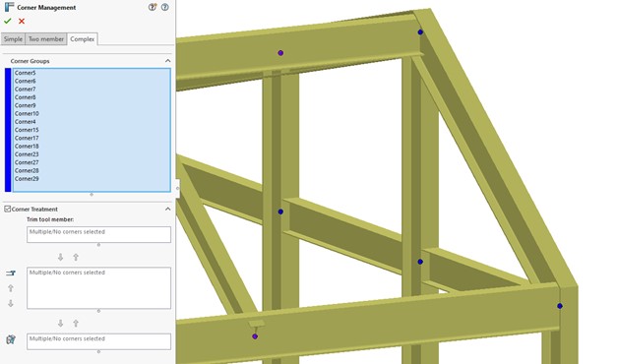Accept changes with the green checkmark
Screen dimensions: 617x364
[x=8, y=21]
